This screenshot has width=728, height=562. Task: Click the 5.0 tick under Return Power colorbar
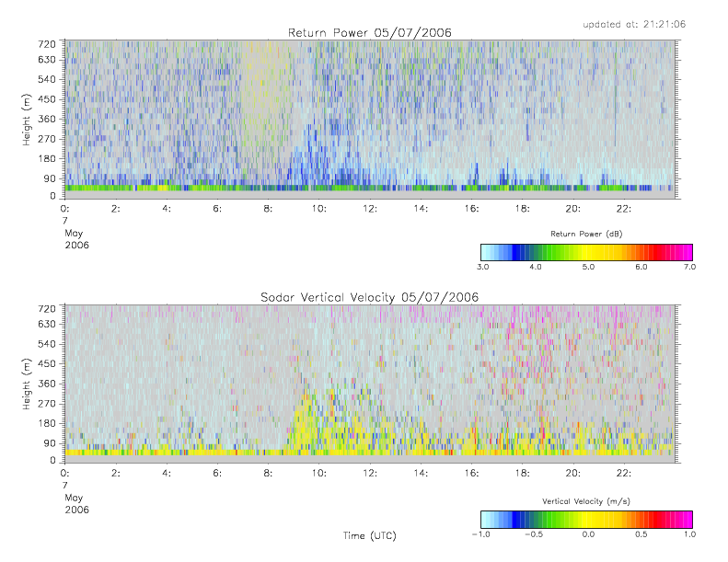click(x=588, y=267)
